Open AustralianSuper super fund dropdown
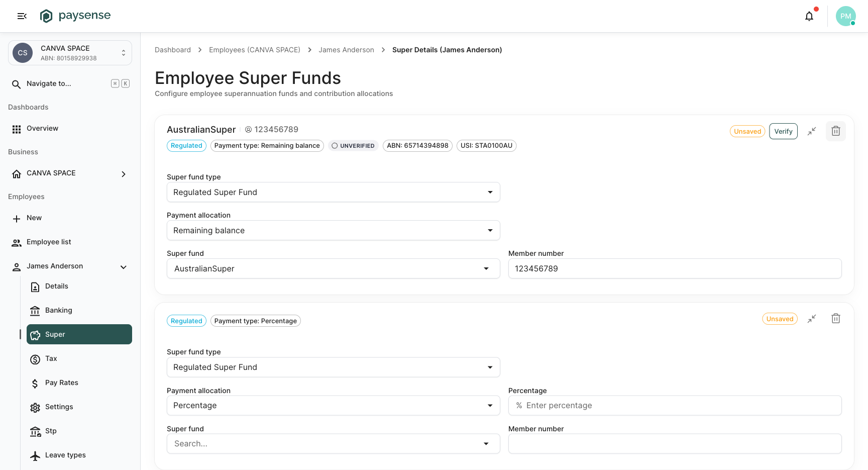Screen dimensions: 868x470 point(334,268)
